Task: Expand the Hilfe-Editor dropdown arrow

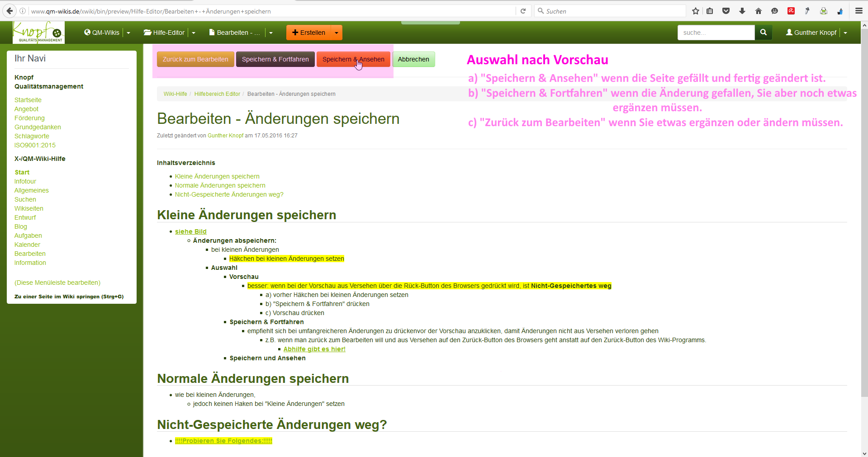Action: pos(194,33)
